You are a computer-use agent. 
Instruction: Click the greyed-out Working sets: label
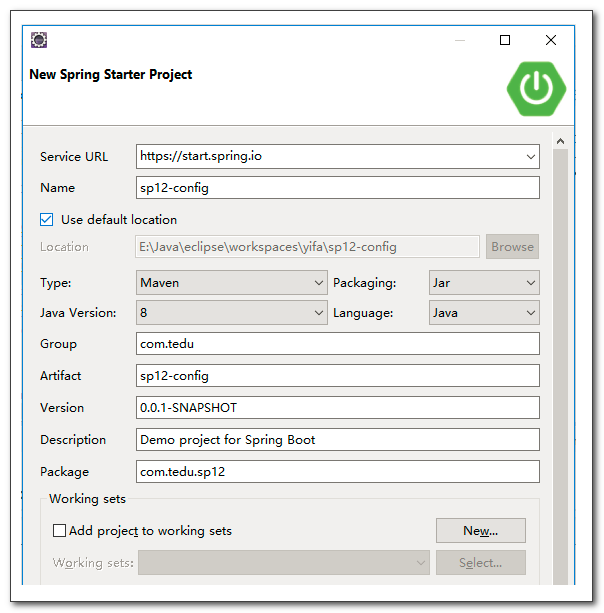coord(93,563)
